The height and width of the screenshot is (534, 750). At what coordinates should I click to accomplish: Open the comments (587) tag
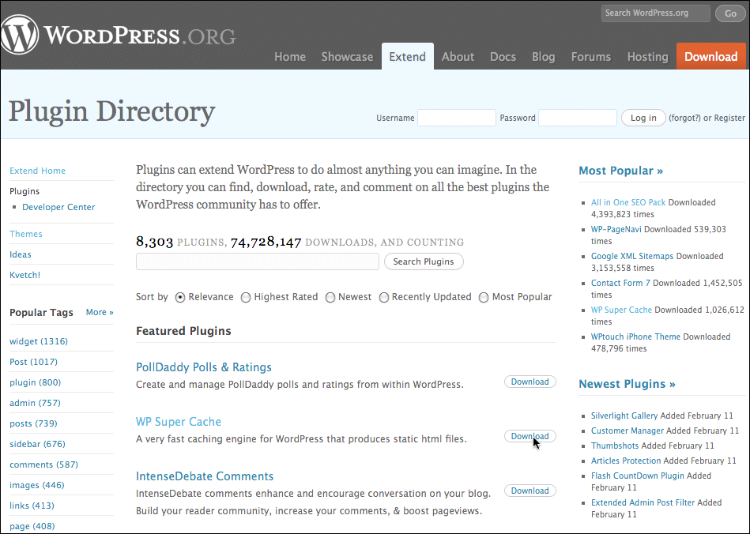[44, 465]
